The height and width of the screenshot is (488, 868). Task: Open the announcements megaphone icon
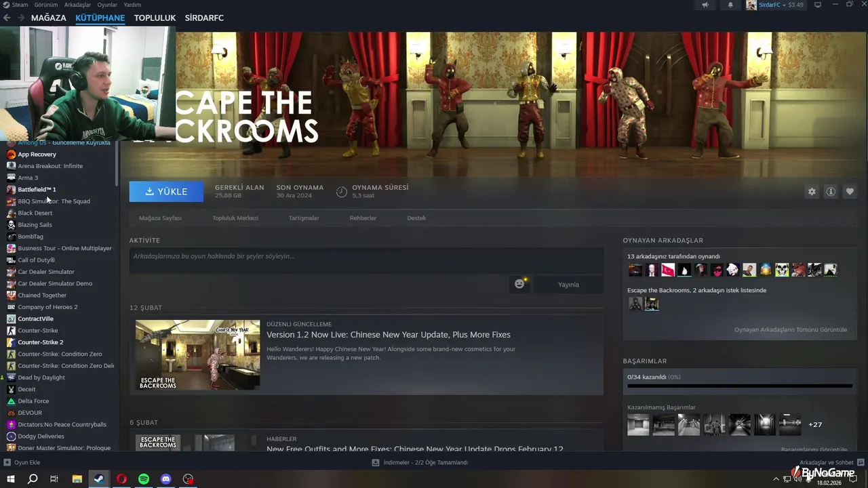point(705,5)
